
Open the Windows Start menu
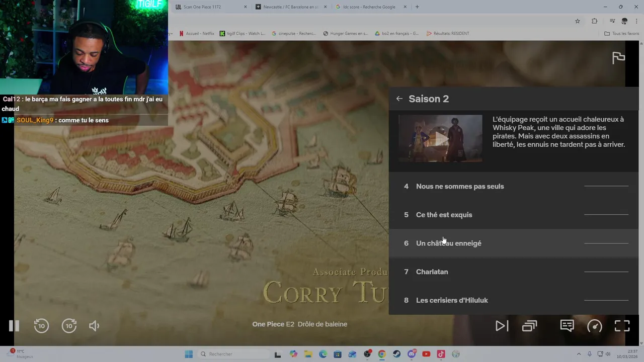tap(189, 354)
